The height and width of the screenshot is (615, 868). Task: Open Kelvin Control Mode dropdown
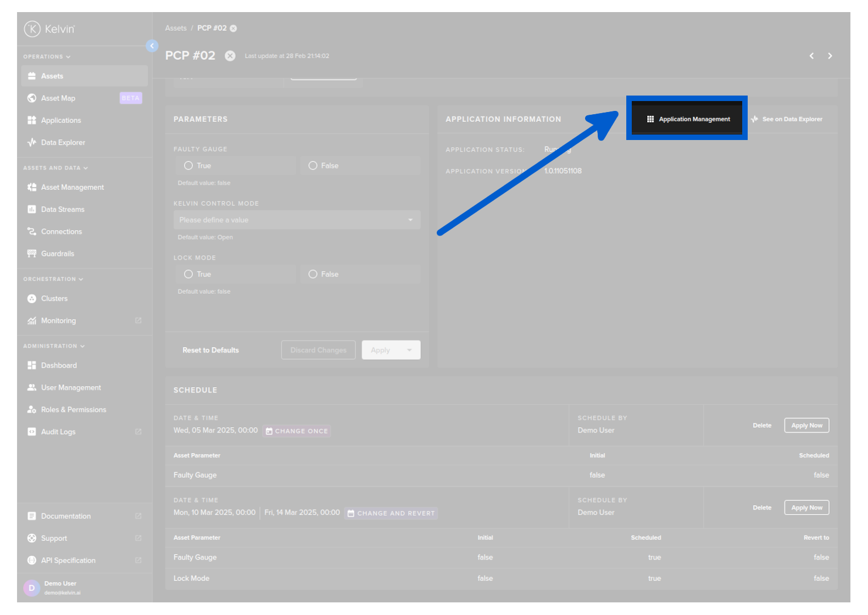(297, 220)
